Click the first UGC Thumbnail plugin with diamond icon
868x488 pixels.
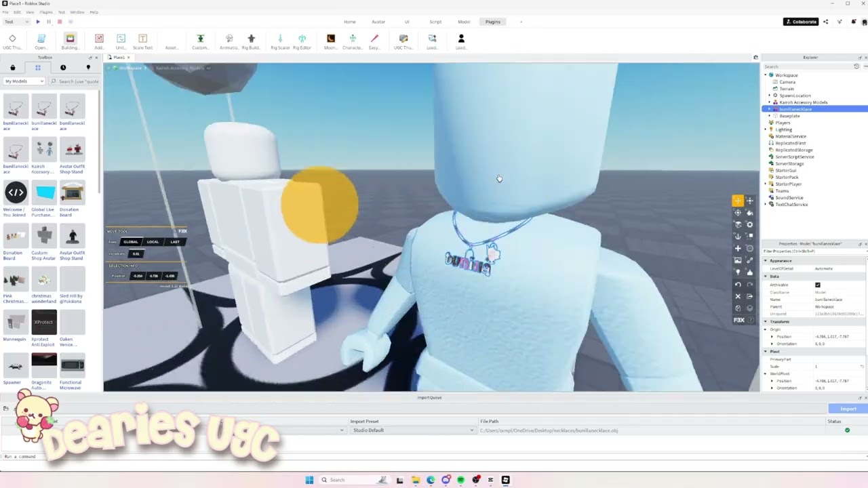[x=12, y=41]
